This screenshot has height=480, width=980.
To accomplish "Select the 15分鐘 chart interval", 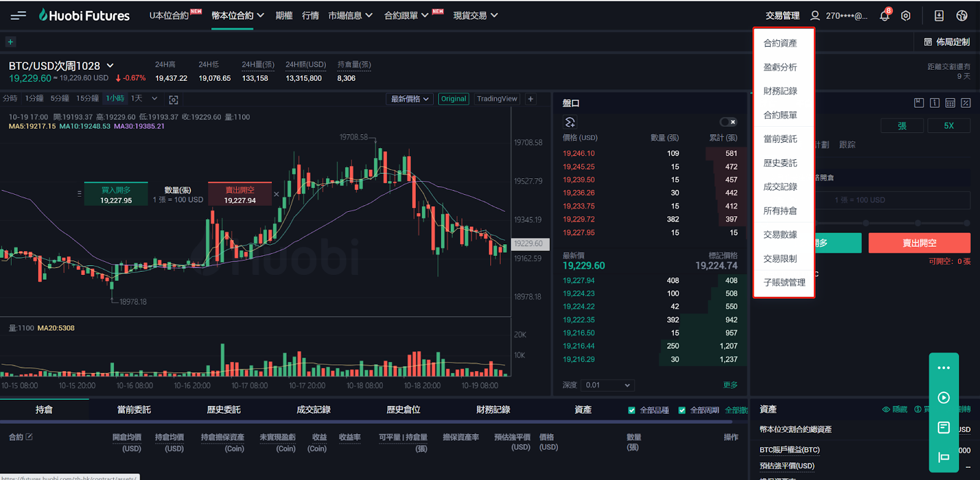I will pyautogui.click(x=87, y=99).
